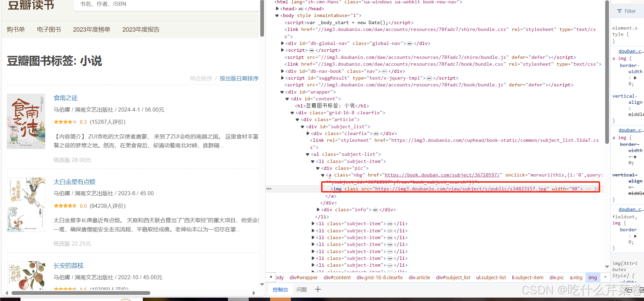Collapse the div#content node

point(287,99)
